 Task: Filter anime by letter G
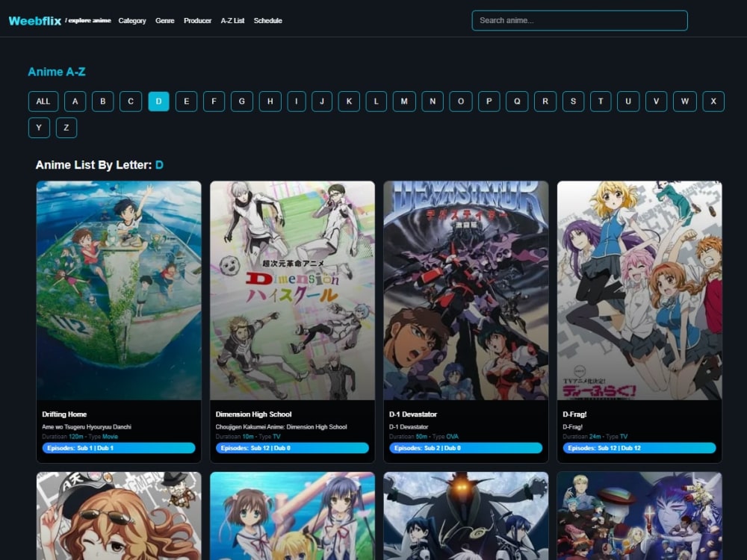242,101
